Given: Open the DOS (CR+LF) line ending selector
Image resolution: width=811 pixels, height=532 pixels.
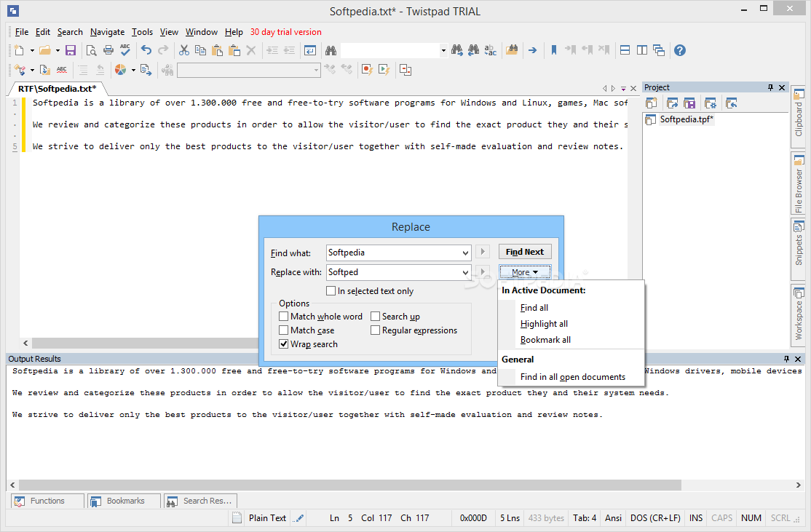Looking at the screenshot, I should (655, 517).
